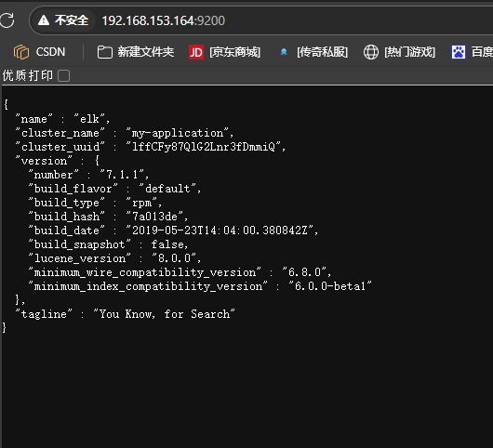Click the folder icon beside 新建文件夹
This screenshot has width=493, height=448.
(x=105, y=52)
